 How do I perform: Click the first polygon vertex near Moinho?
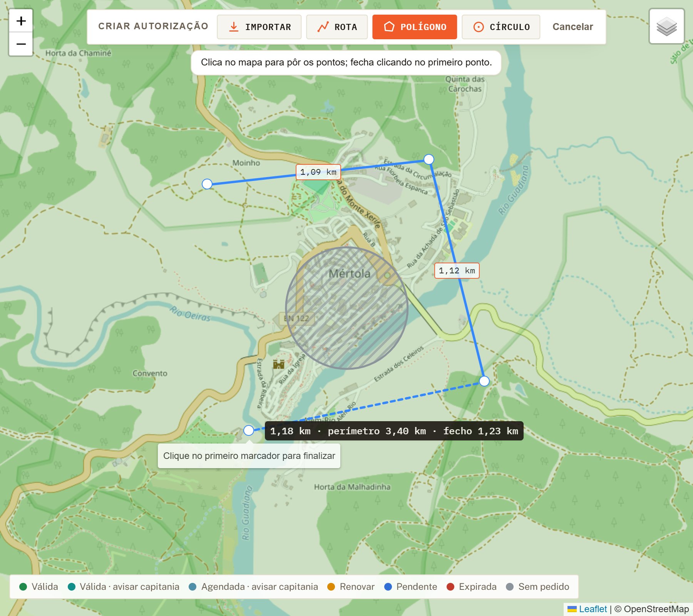[x=207, y=184]
